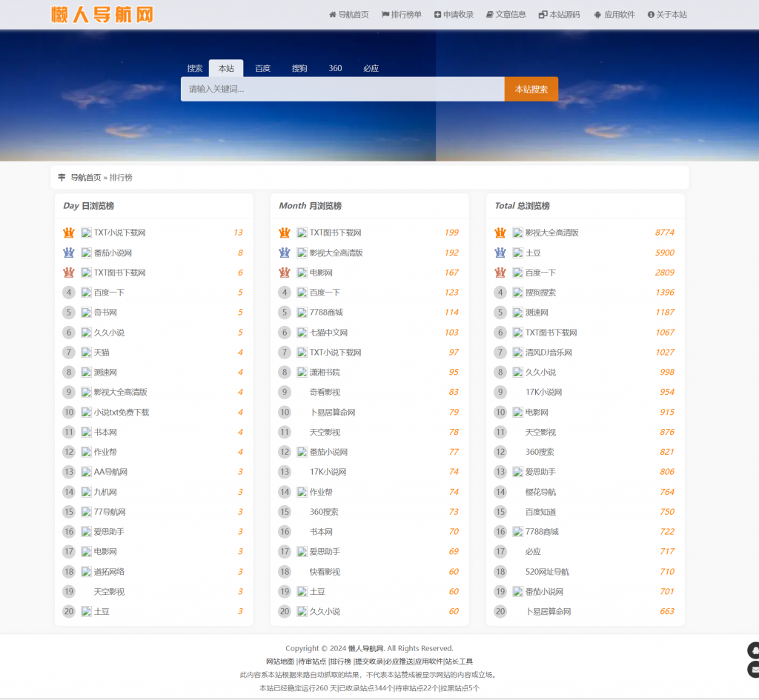Click the orange 懒人导航网 site logo

tap(102, 15)
